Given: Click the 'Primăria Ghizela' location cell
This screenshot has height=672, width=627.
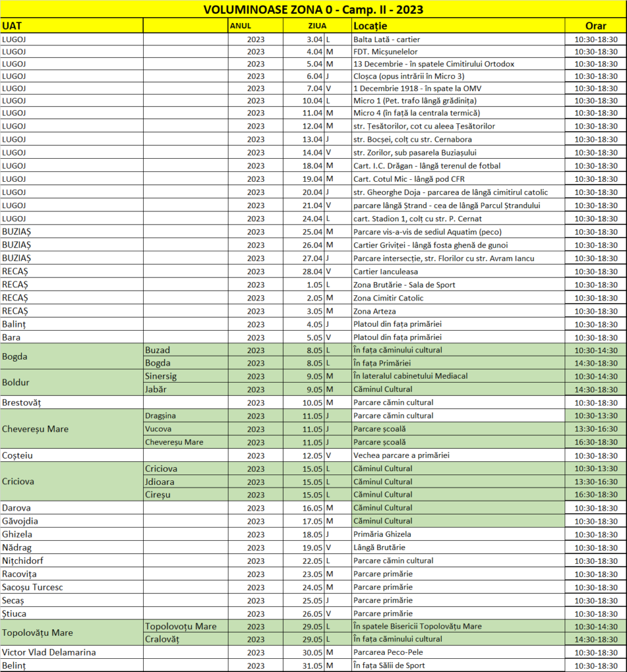Looking at the screenshot, I should (x=458, y=534).
